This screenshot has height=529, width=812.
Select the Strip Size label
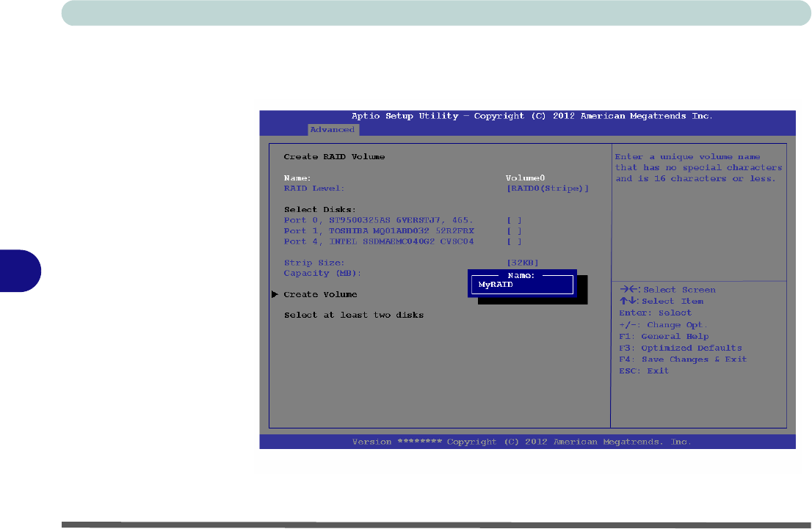[x=314, y=263]
